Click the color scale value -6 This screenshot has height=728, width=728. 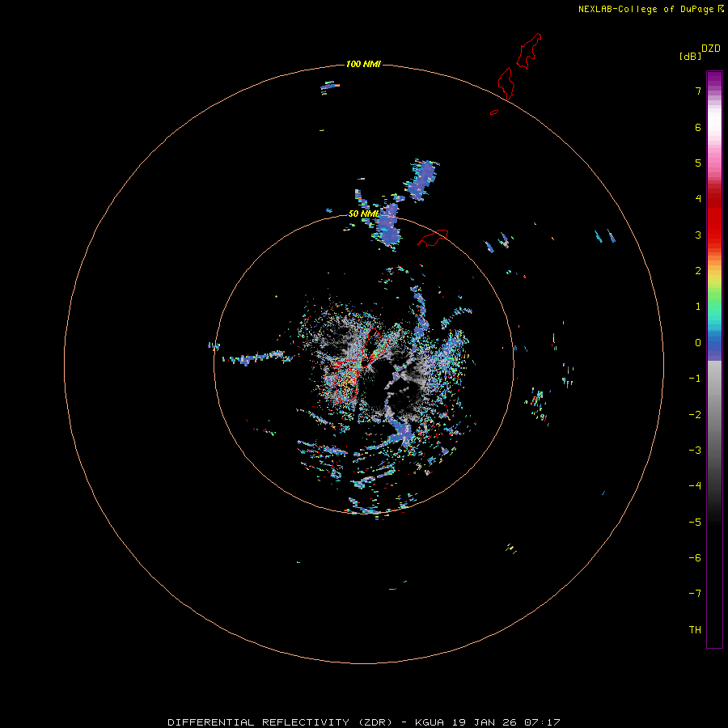pyautogui.click(x=695, y=558)
